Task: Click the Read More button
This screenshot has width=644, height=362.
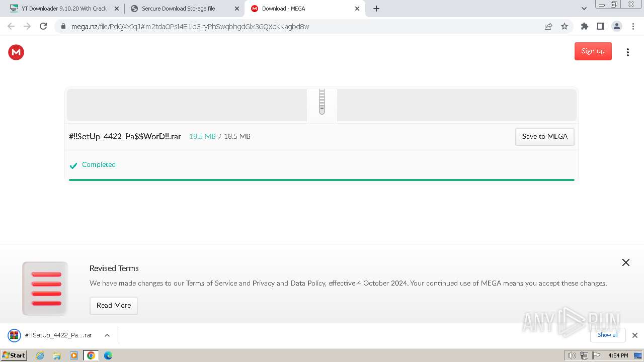Action: [114, 305]
